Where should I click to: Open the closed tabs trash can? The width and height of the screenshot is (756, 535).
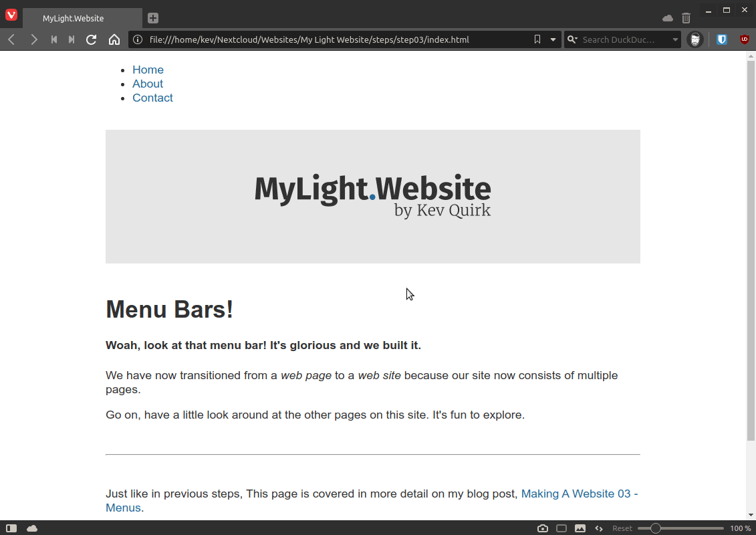pos(686,18)
